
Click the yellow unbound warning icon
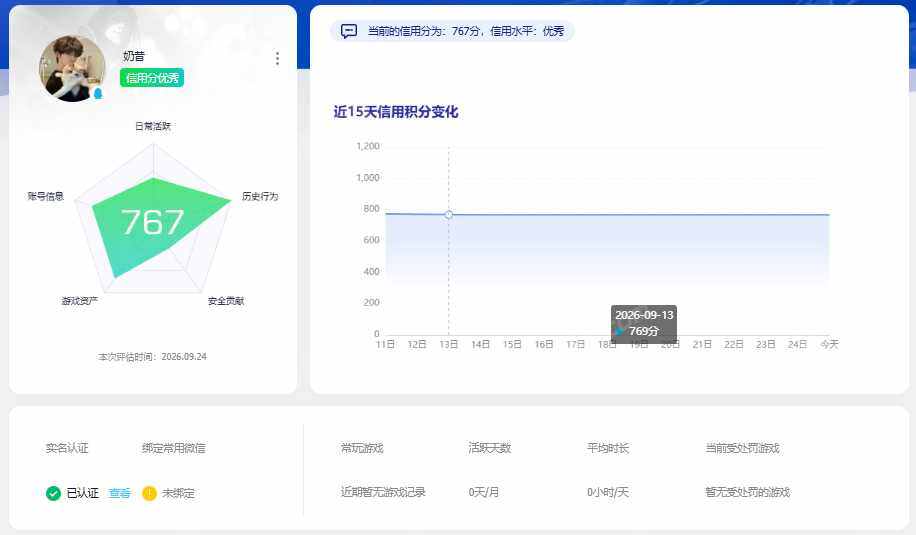click(x=150, y=493)
